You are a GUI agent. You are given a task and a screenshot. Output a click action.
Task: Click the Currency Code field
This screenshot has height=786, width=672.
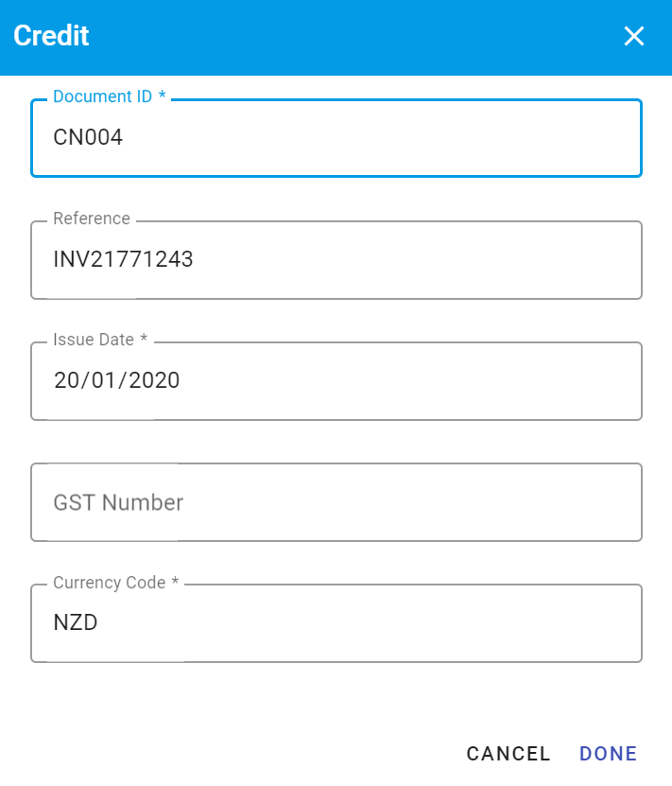coord(336,623)
